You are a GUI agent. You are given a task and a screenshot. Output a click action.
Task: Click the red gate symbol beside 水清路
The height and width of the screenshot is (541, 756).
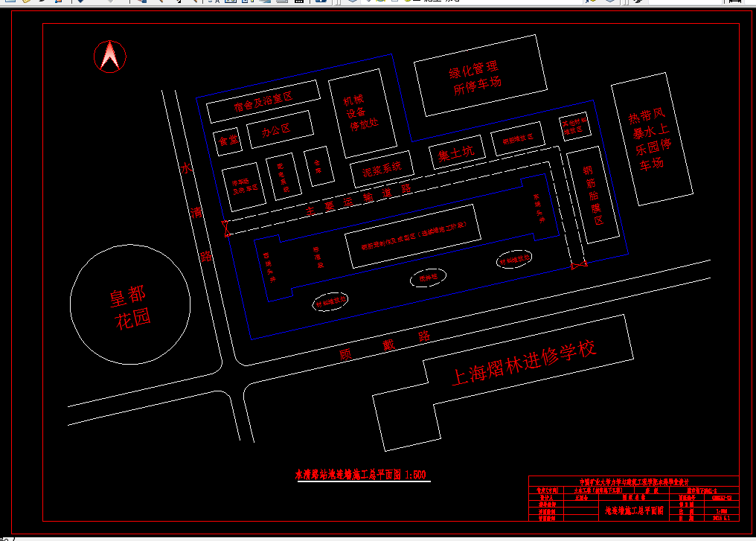tap(225, 228)
